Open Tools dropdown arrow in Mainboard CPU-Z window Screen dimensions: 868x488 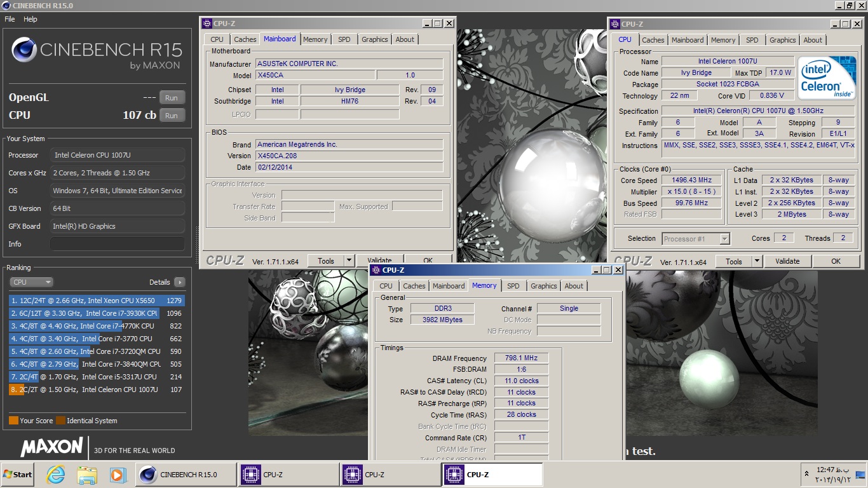[x=349, y=261]
